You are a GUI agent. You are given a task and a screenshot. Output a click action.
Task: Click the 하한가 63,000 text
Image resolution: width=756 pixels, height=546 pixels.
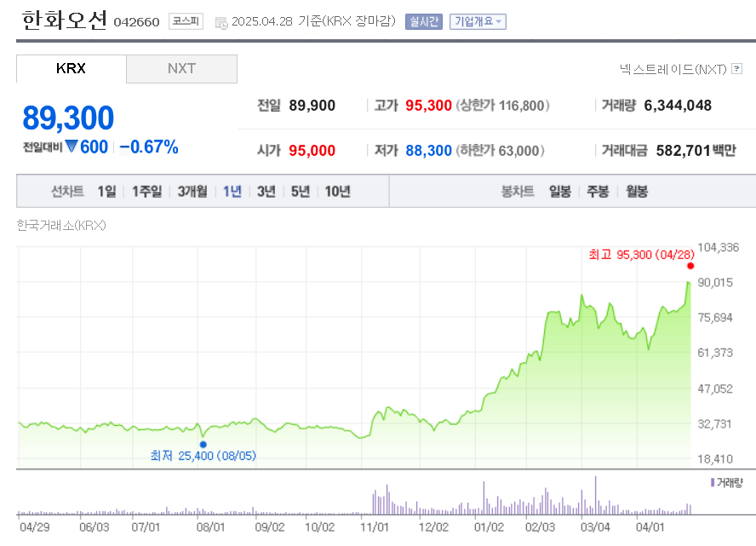[500, 151]
